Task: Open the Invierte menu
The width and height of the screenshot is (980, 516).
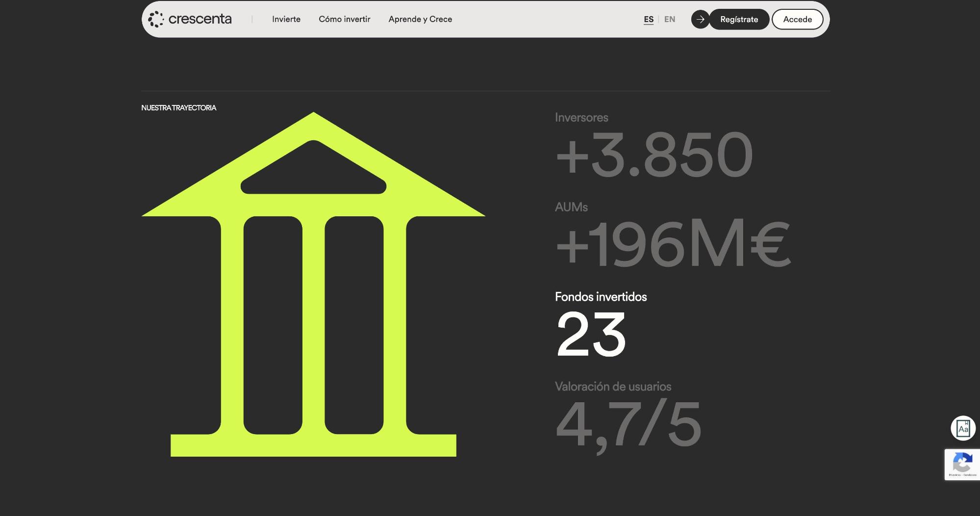Action: (x=286, y=19)
